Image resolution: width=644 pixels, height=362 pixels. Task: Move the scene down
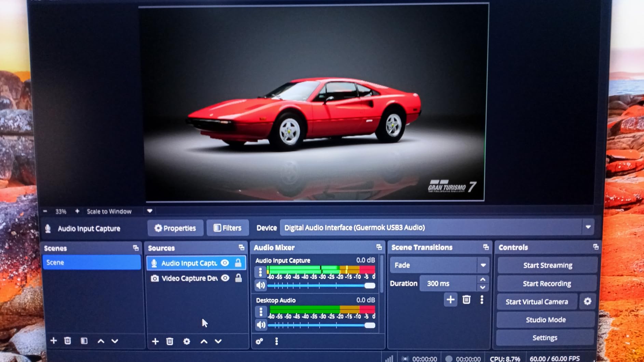pyautogui.click(x=115, y=341)
